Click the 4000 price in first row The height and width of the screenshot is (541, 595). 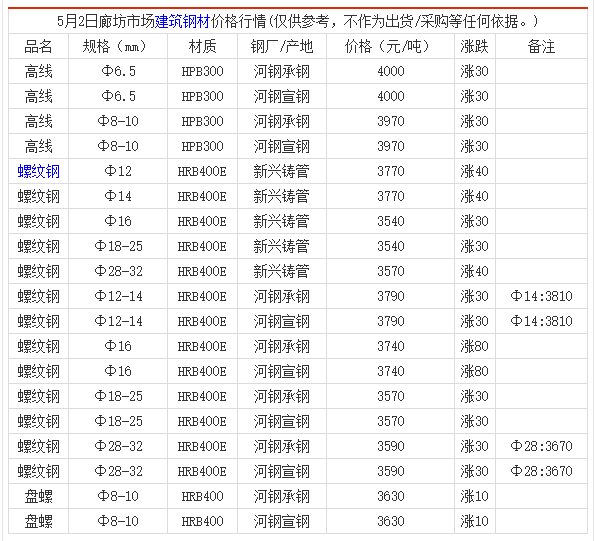tap(390, 71)
